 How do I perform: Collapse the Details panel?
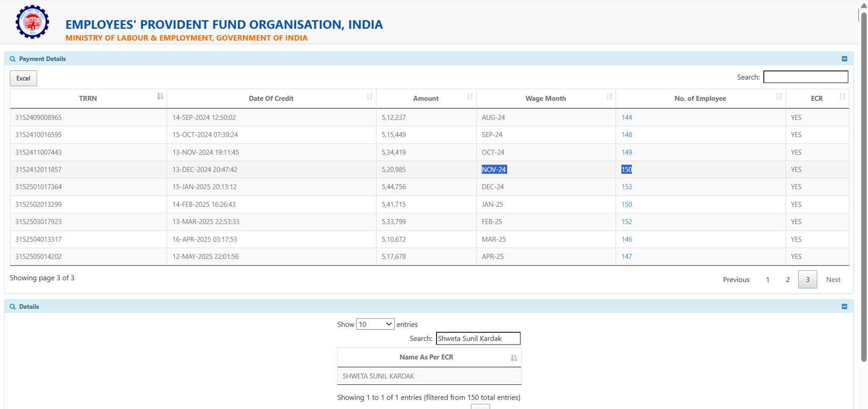click(844, 307)
